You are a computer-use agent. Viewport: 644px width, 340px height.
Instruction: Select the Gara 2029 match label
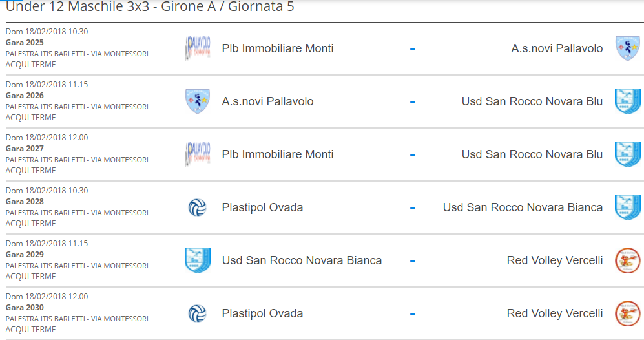[x=25, y=255]
